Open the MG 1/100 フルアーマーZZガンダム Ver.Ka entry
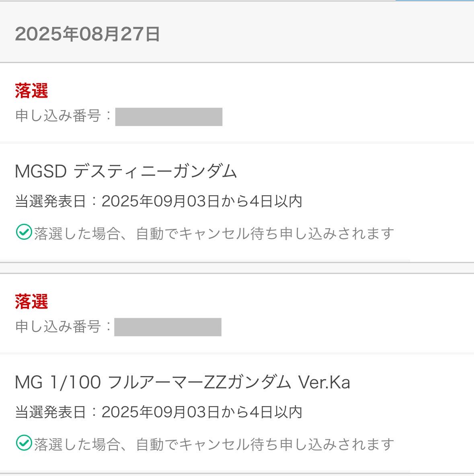474x476 pixels. 182,382
